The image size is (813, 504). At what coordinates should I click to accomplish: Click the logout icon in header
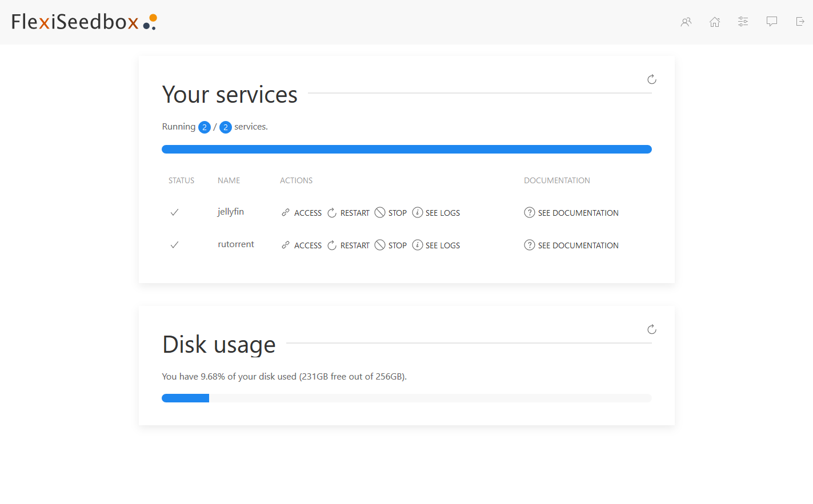[x=800, y=22]
